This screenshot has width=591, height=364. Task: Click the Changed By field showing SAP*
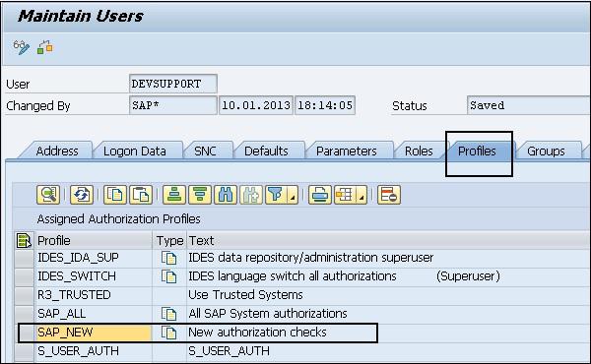(173, 105)
